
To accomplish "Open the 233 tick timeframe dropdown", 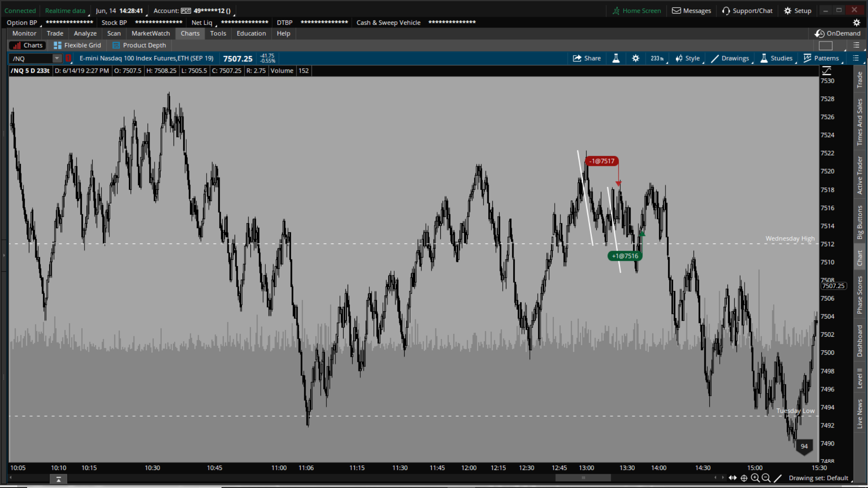I will pyautogui.click(x=657, y=58).
